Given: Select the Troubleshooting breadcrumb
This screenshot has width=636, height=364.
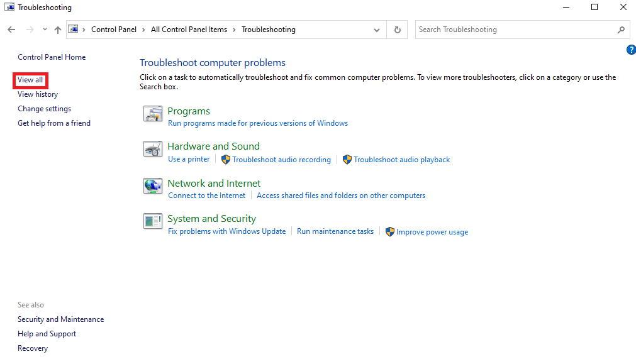Looking at the screenshot, I should click(x=269, y=30).
